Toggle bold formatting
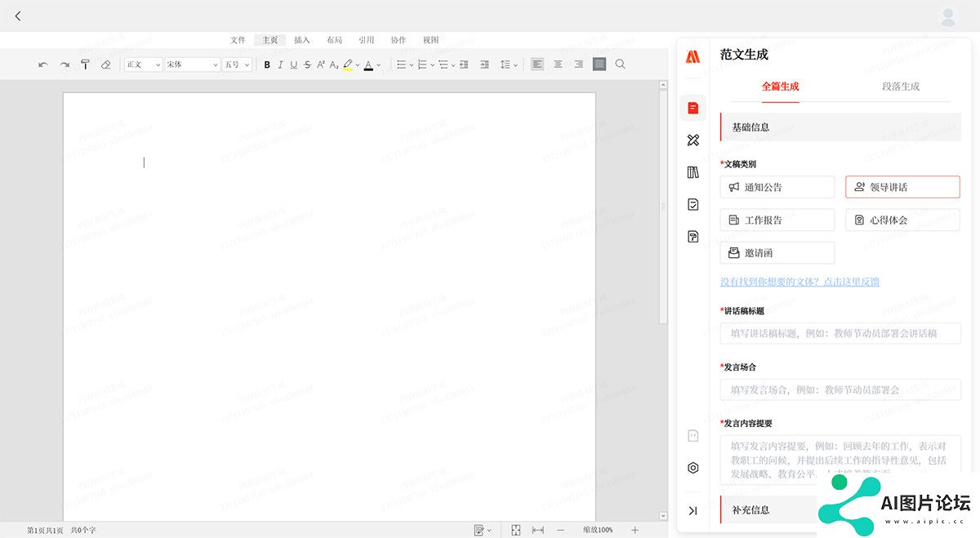The height and width of the screenshot is (538, 980). pyautogui.click(x=267, y=64)
